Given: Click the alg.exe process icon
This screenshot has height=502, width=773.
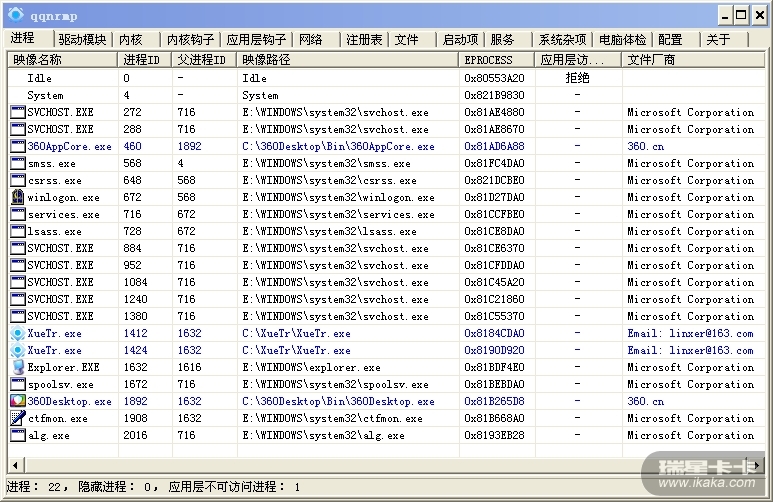Looking at the screenshot, I should tap(18, 435).
